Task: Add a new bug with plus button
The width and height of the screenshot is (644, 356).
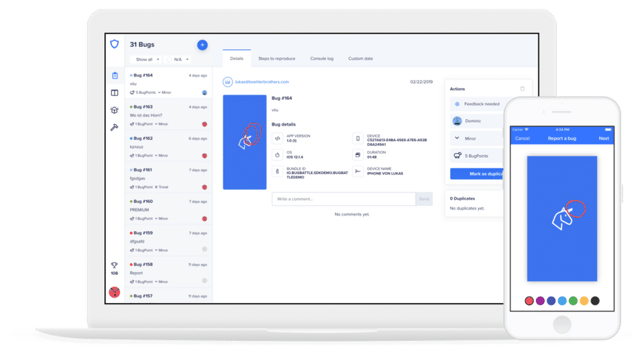Action: click(x=202, y=45)
